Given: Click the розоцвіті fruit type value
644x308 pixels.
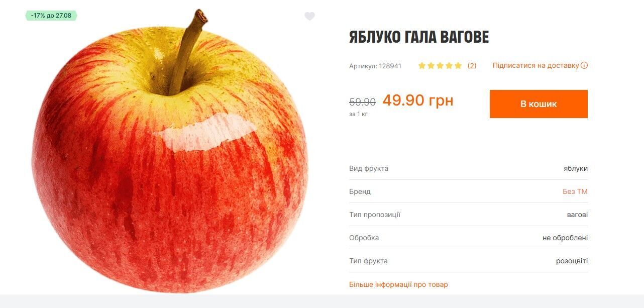Looking at the screenshot, I should point(572,261).
